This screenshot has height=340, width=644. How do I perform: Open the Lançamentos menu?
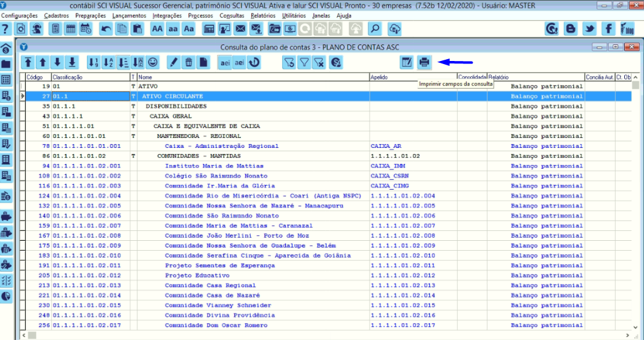click(129, 15)
